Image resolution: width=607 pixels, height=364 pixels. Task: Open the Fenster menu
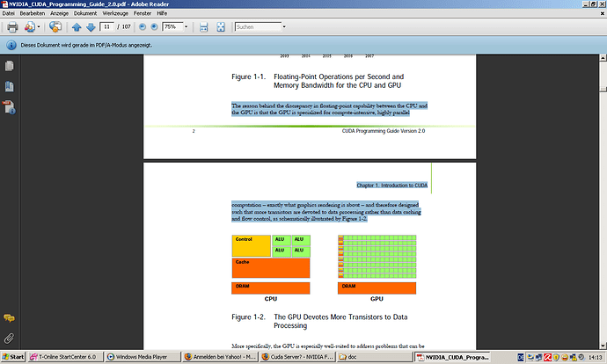142,13
